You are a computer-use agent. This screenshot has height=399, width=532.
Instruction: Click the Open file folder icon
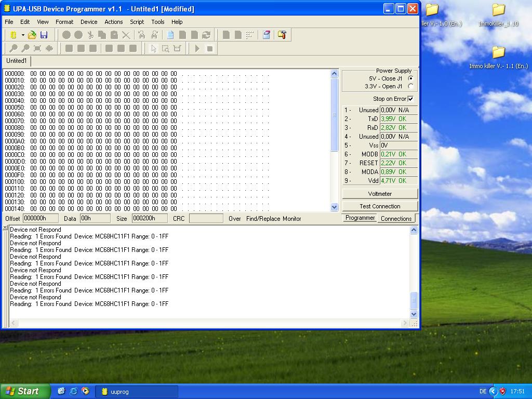(x=32, y=35)
